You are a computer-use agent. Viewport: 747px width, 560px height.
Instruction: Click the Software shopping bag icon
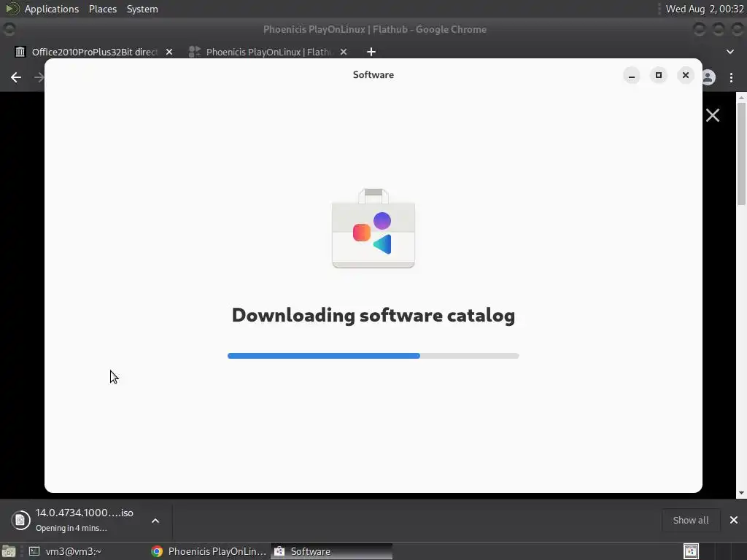pos(373,228)
